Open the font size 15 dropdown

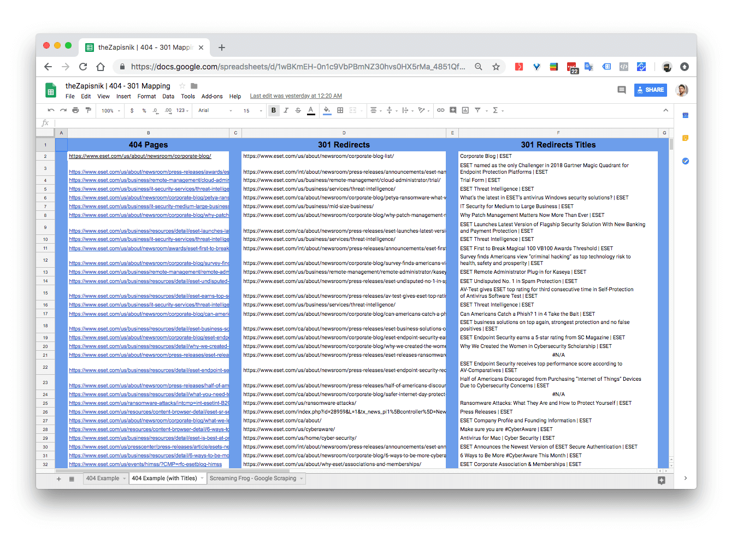pyautogui.click(x=252, y=110)
